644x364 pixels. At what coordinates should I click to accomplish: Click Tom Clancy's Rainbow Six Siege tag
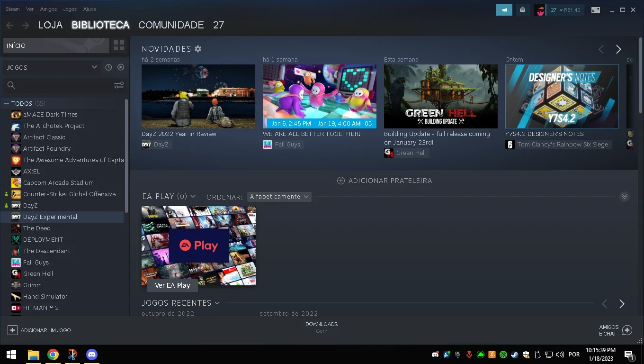tap(558, 145)
